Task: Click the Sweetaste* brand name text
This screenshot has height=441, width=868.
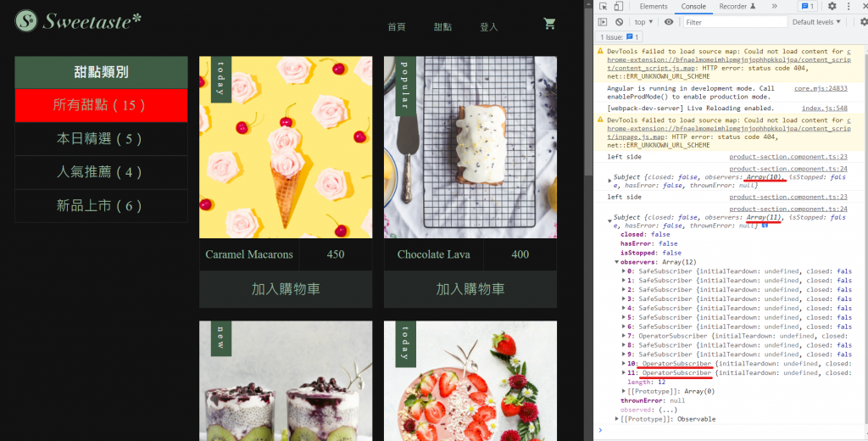Action: [x=92, y=21]
